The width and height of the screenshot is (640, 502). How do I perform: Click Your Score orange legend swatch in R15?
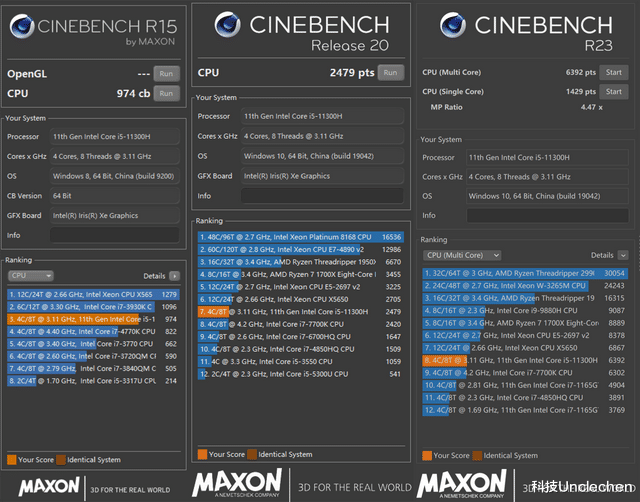[12, 460]
